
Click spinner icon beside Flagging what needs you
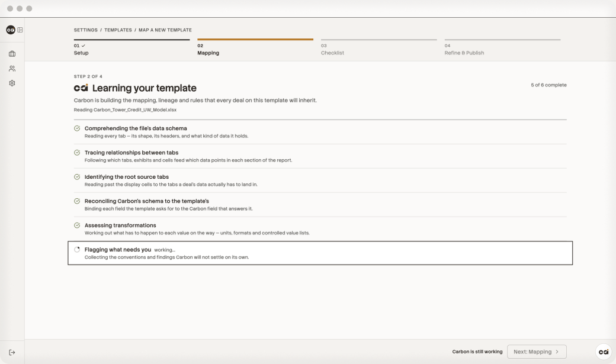(77, 249)
